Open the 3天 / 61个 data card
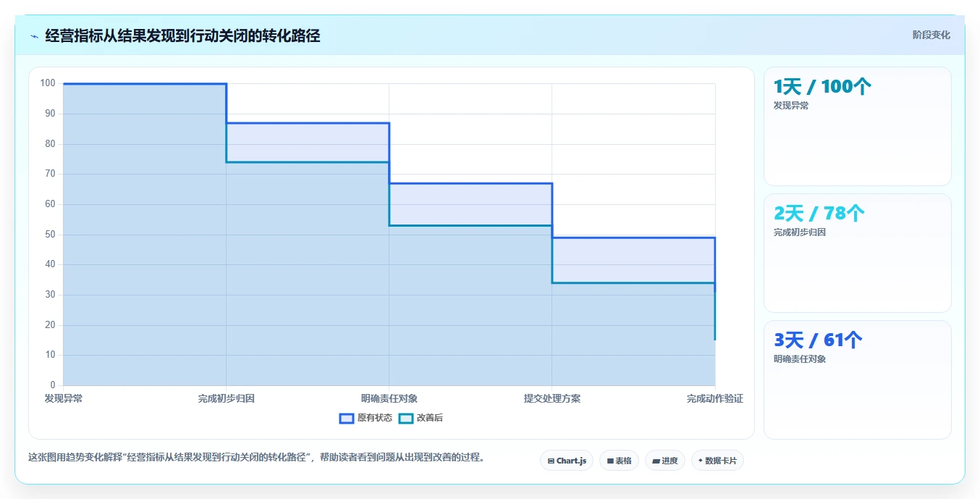The image size is (980, 499). click(858, 380)
